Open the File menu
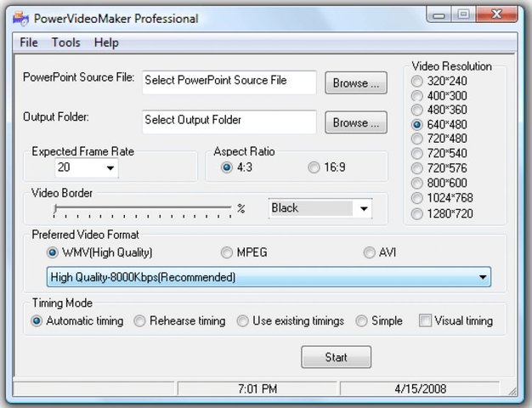Screen dimensions: 532x408 29,42
